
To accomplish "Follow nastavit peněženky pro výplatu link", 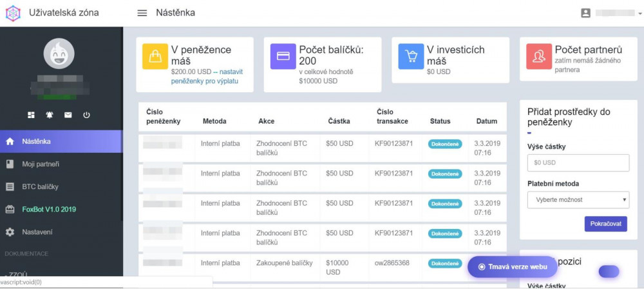I will pyautogui.click(x=207, y=76).
